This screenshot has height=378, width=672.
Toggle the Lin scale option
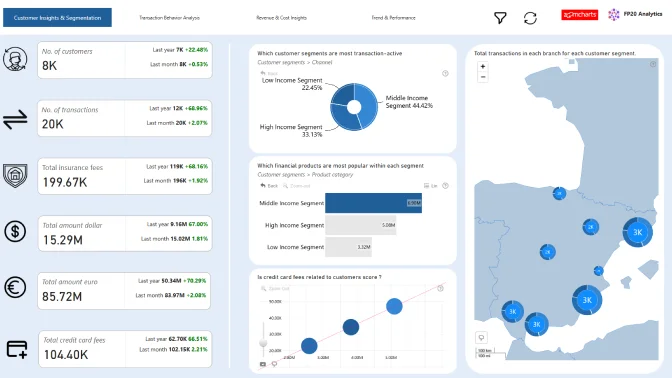430,186
